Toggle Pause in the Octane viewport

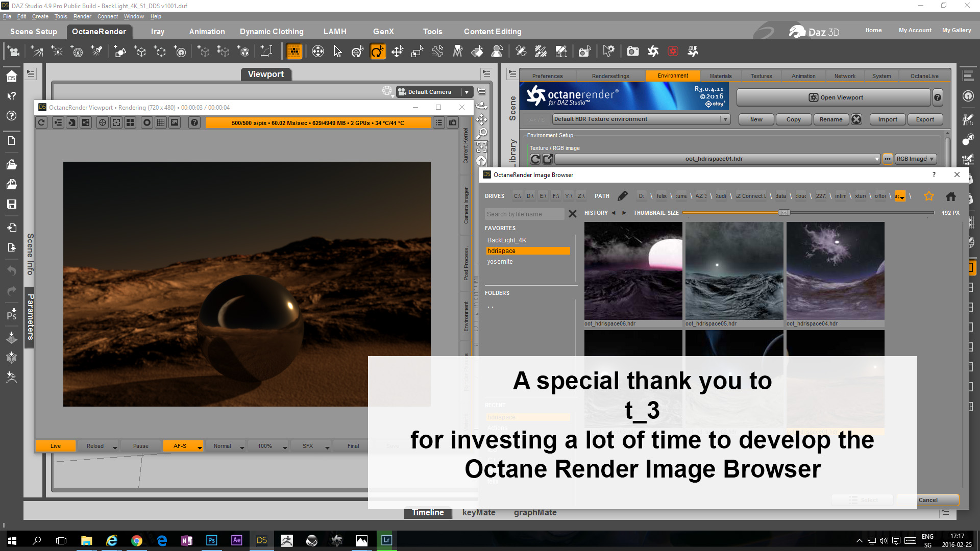141,446
